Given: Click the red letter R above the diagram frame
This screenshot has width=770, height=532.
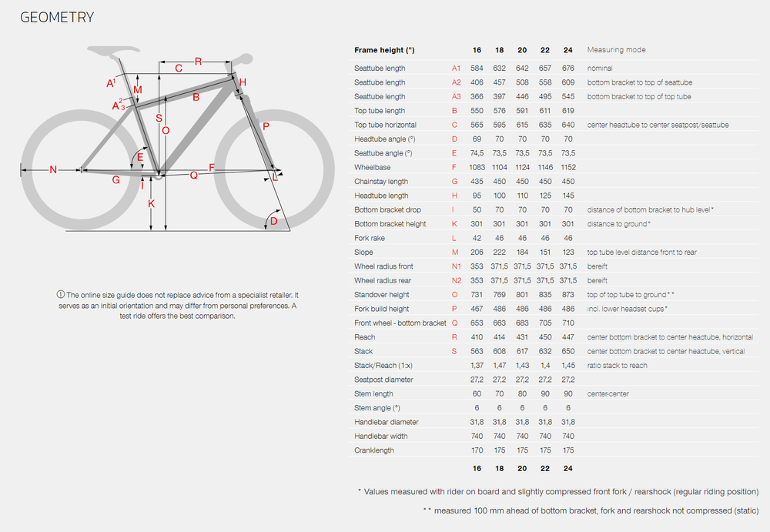Looking at the screenshot, I should 198,61.
